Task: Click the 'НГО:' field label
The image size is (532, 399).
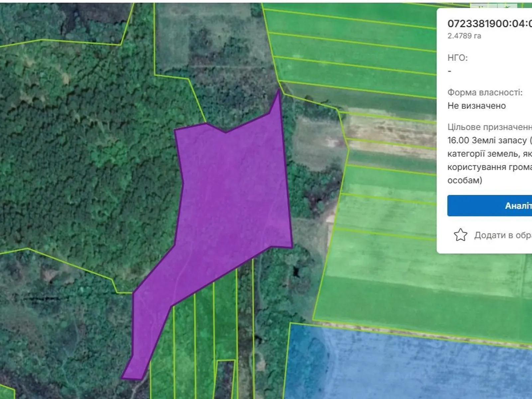Action: point(458,58)
